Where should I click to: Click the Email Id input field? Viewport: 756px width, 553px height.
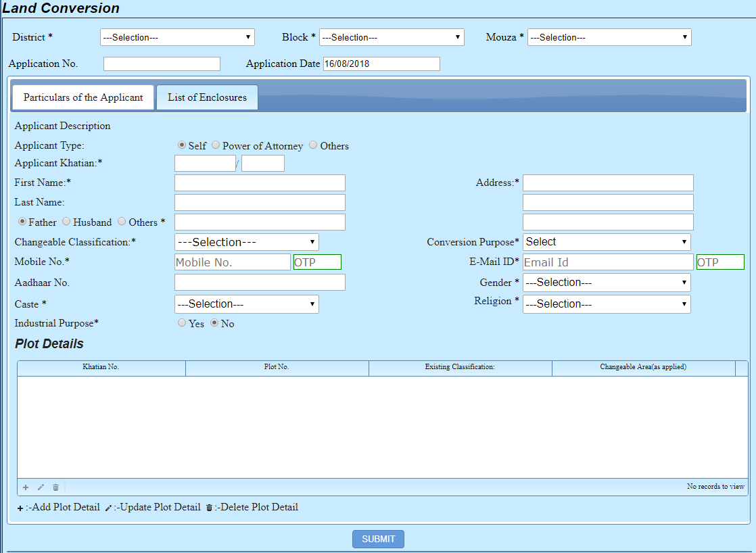point(607,262)
